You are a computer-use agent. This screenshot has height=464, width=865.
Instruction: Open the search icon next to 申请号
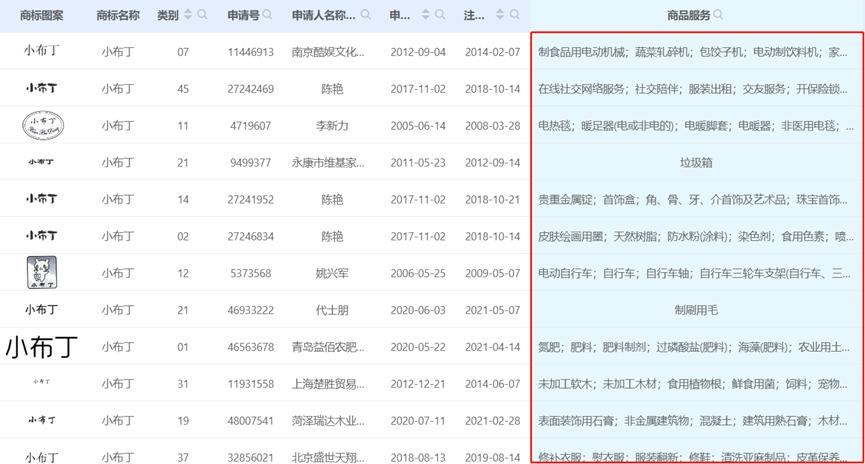(x=268, y=15)
